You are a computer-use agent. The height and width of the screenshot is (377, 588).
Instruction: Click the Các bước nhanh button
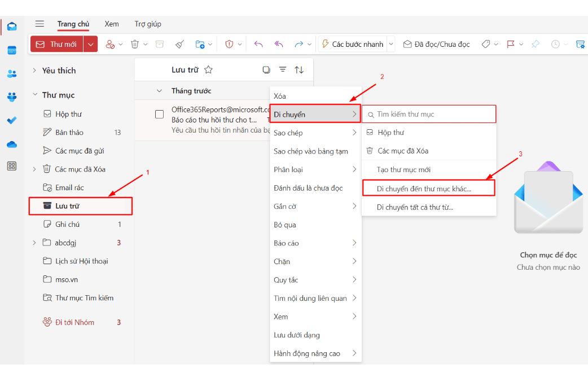(x=353, y=44)
